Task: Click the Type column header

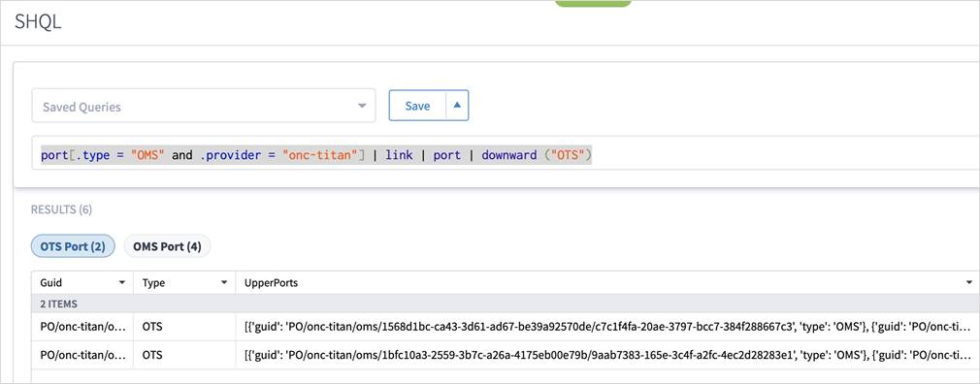Action: coord(153,283)
